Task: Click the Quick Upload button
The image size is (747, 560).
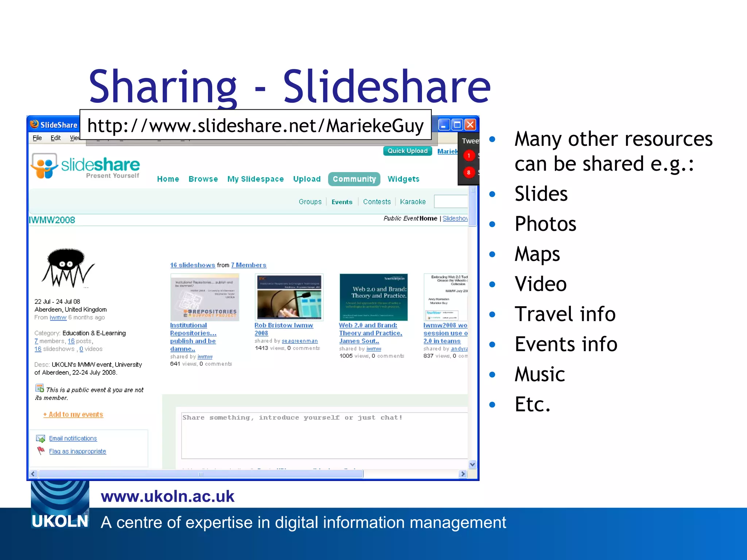Action: point(407,151)
